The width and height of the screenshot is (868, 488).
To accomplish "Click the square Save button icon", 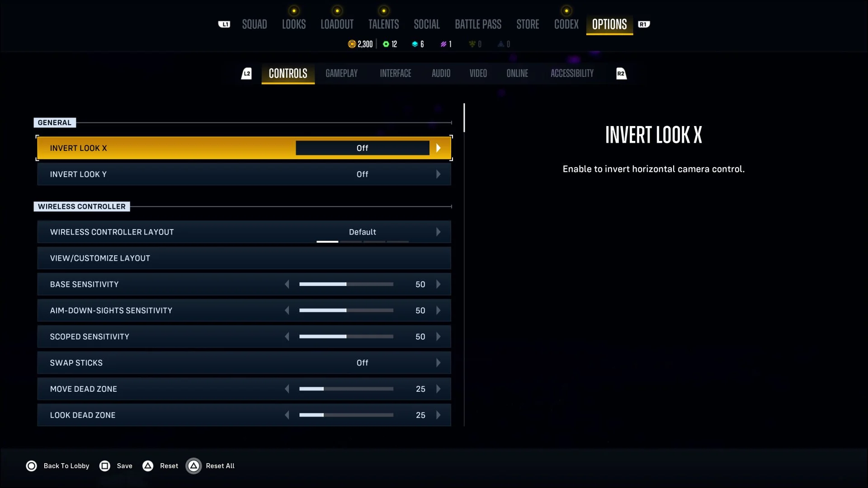I will 104,466.
